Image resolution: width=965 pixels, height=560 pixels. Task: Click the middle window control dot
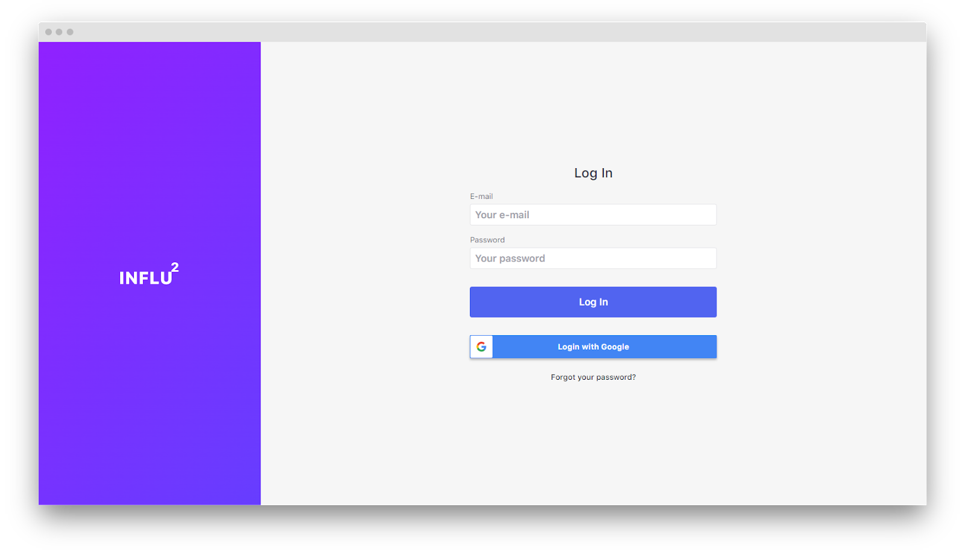(59, 32)
